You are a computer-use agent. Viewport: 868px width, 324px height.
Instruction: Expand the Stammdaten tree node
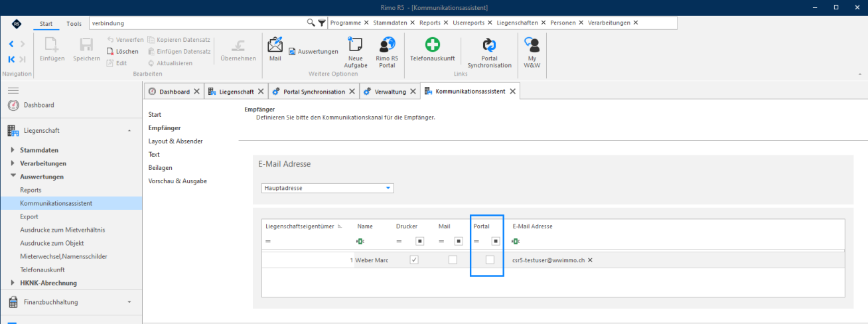point(13,150)
